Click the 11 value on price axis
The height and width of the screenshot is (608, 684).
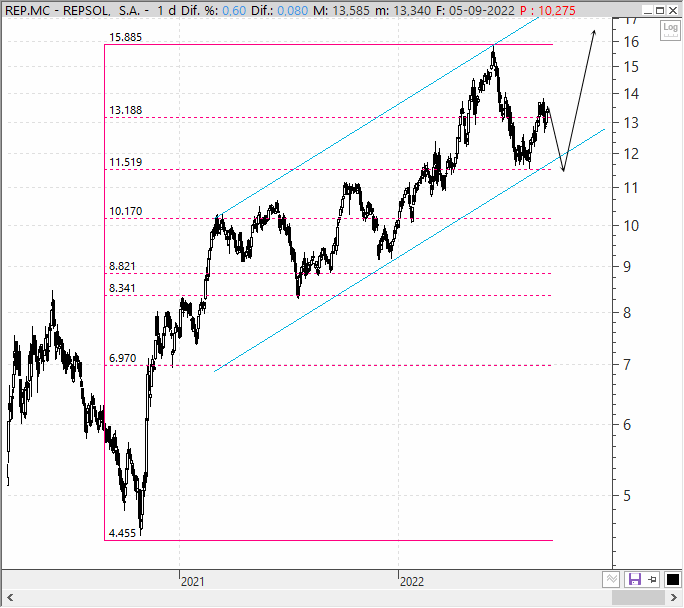pyautogui.click(x=631, y=188)
